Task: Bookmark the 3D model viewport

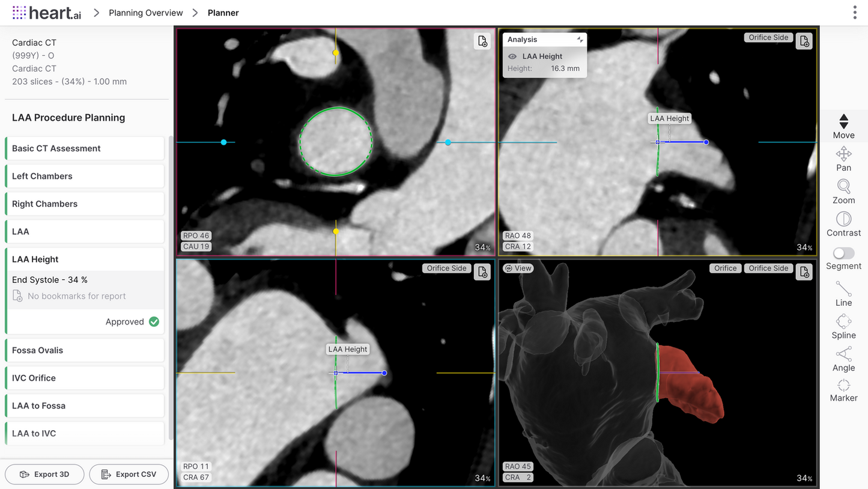Action: point(804,272)
